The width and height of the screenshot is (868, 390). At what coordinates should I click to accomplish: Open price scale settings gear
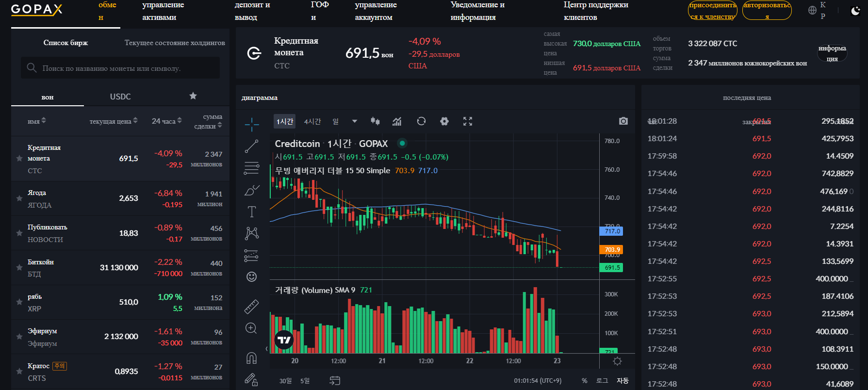pos(617,361)
